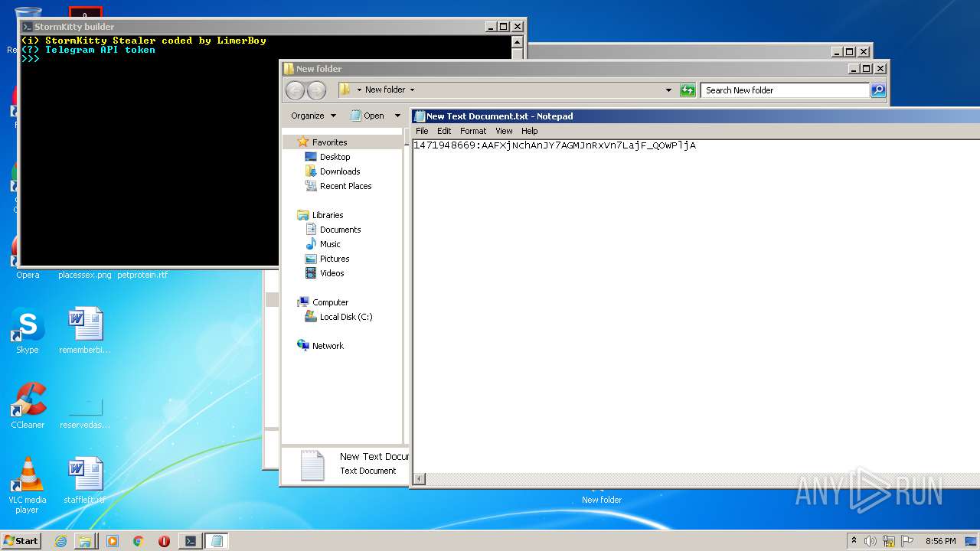Maximize the New folder Explorer window

[x=867, y=69]
